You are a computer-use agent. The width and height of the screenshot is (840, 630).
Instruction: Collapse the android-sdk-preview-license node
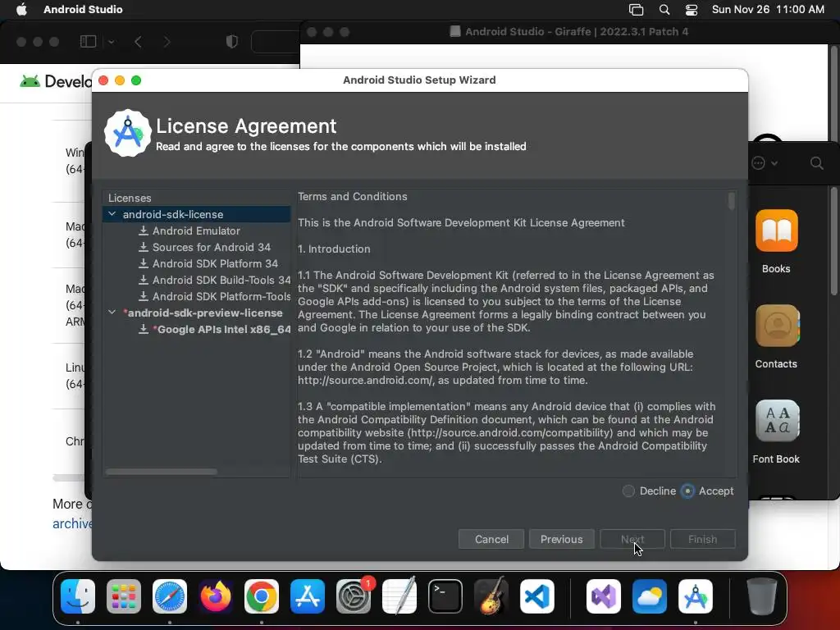(x=112, y=313)
